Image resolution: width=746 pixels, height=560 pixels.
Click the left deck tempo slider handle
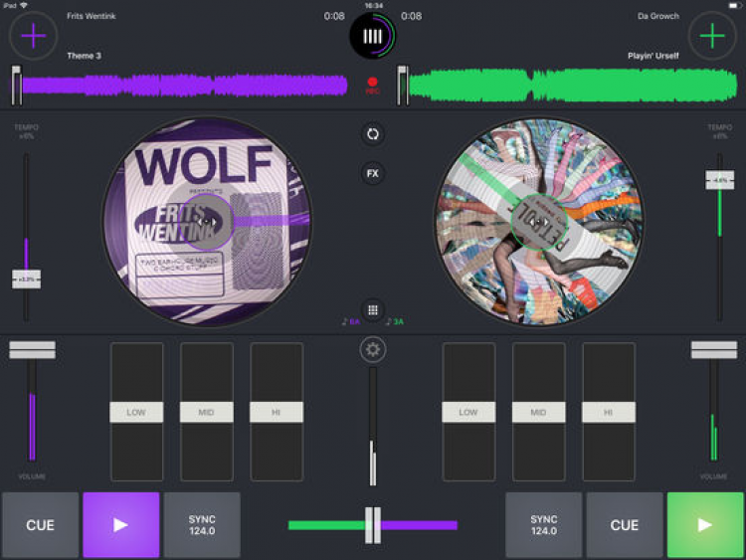click(26, 280)
